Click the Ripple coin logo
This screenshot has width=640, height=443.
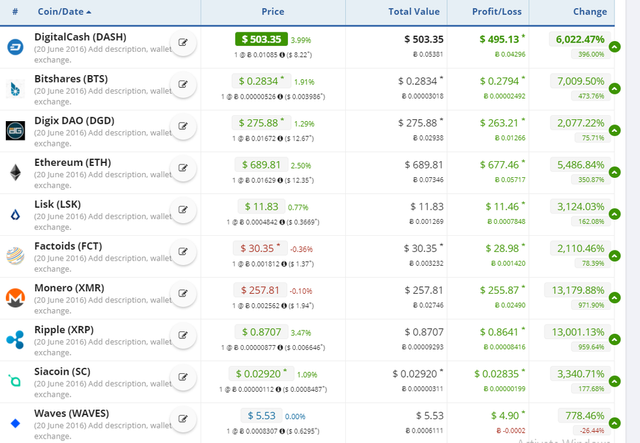point(16,339)
